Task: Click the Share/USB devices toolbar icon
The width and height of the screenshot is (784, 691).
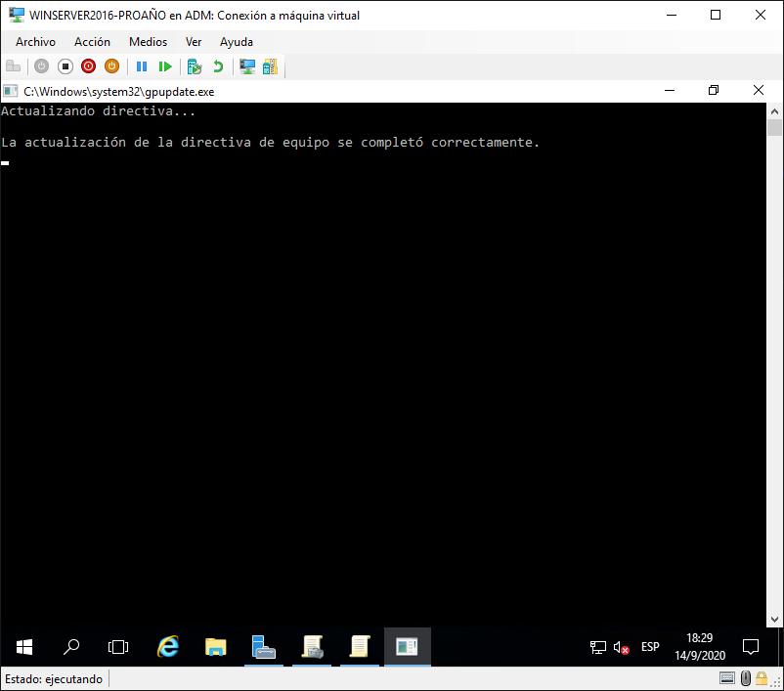Action: point(270,66)
